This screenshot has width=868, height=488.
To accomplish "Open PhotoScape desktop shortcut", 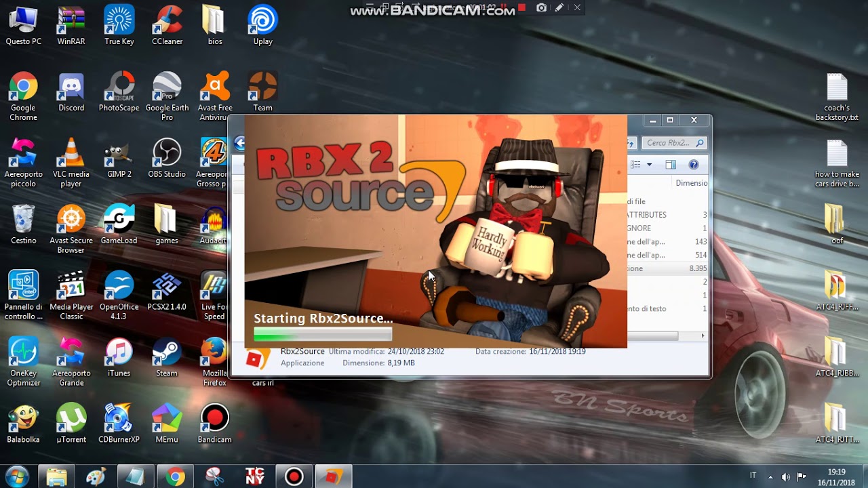I will tap(119, 91).
